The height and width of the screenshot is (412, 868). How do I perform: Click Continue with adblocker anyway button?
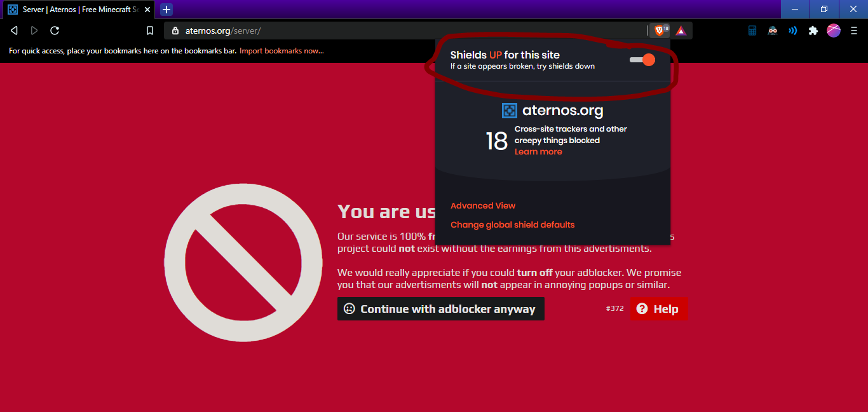[441, 309]
